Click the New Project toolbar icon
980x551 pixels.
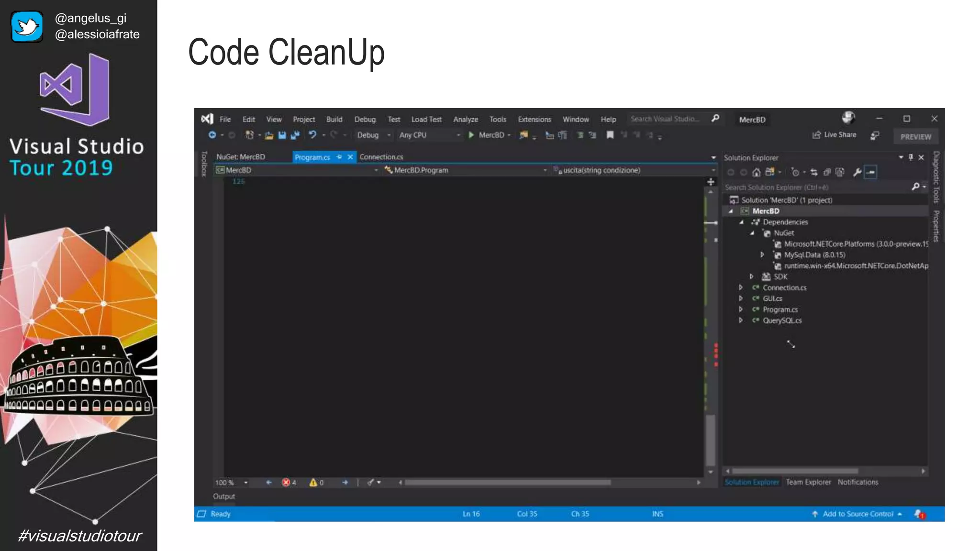[249, 135]
